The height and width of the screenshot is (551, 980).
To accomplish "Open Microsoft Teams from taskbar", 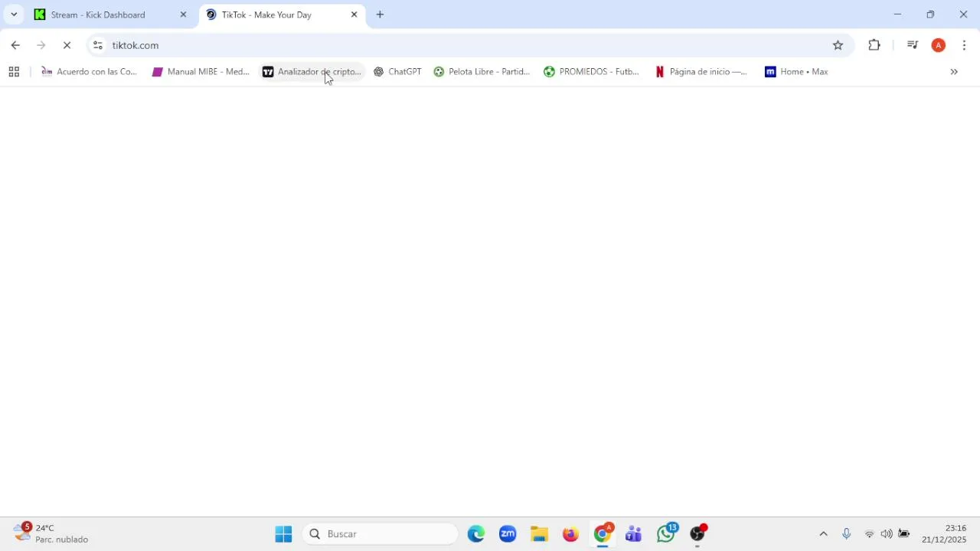I will [x=634, y=534].
